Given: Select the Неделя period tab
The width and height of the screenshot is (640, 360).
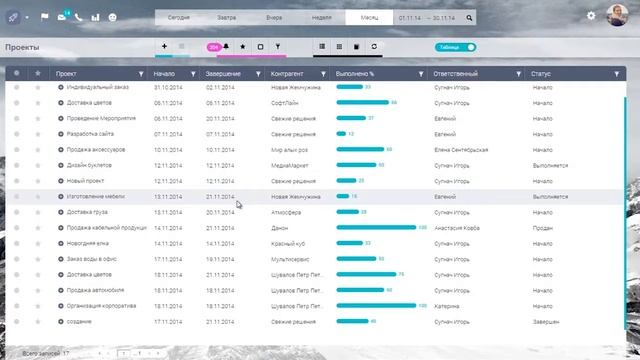Looking at the screenshot, I should [322, 18].
